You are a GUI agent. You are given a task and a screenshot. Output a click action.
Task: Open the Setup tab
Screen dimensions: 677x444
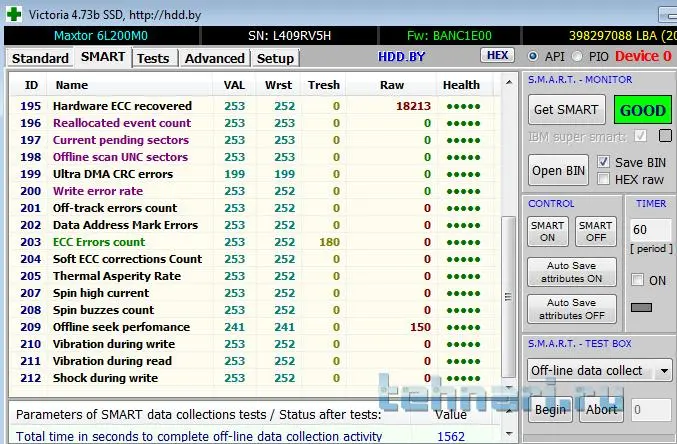tap(275, 58)
